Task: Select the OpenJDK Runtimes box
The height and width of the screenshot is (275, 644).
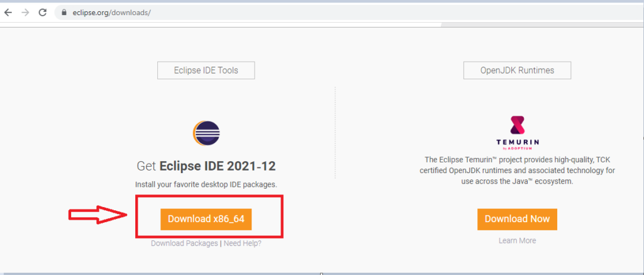Action: [517, 70]
